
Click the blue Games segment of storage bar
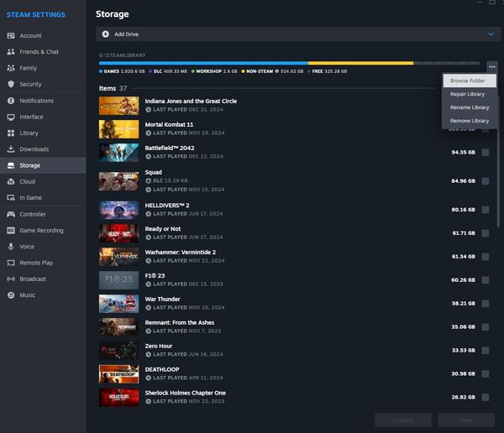point(203,63)
